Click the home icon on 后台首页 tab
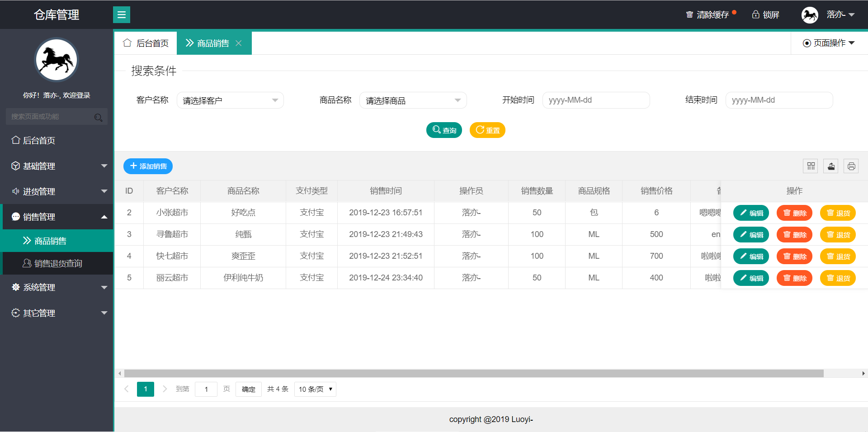The height and width of the screenshot is (432, 868). click(x=127, y=43)
